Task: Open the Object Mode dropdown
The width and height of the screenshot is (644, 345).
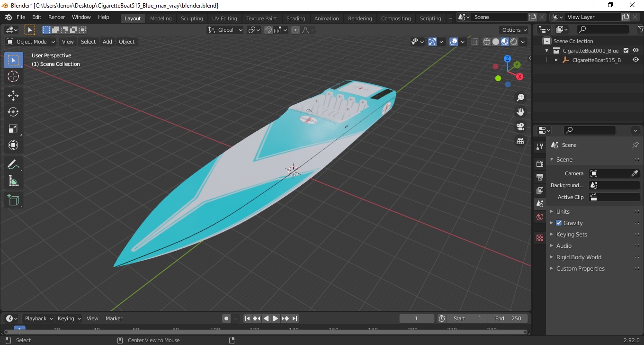Action: coord(31,42)
